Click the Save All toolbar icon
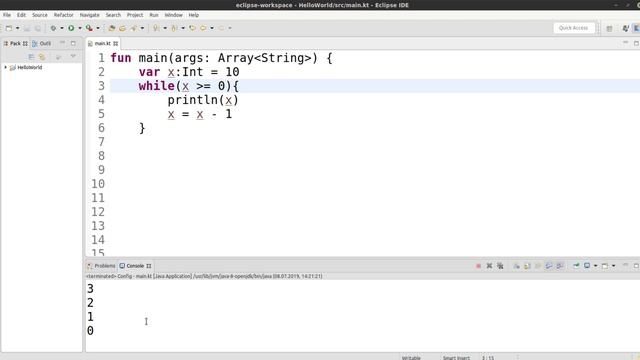The width and height of the screenshot is (640, 360). (x=38, y=28)
